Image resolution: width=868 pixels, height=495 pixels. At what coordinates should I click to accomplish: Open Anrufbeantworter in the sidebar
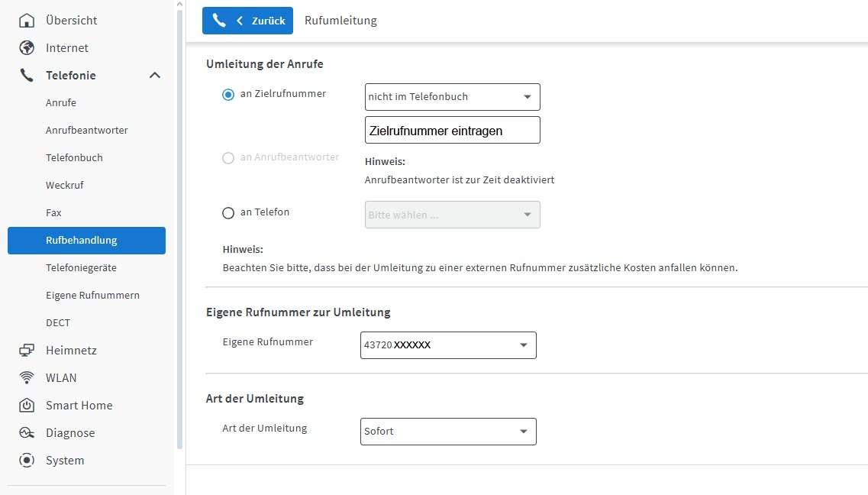click(x=86, y=131)
